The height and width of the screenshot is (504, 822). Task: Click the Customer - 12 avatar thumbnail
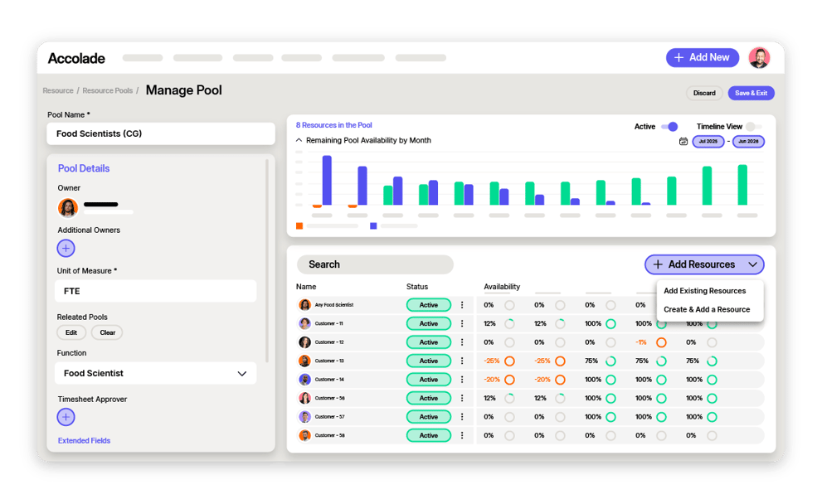coord(305,342)
